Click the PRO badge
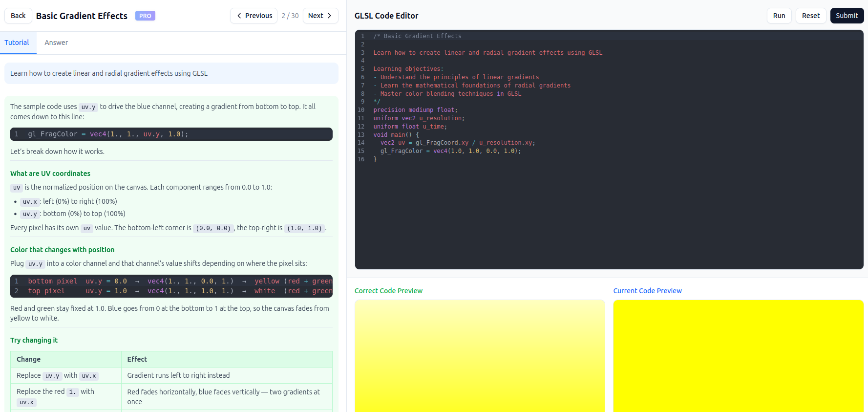 click(145, 16)
